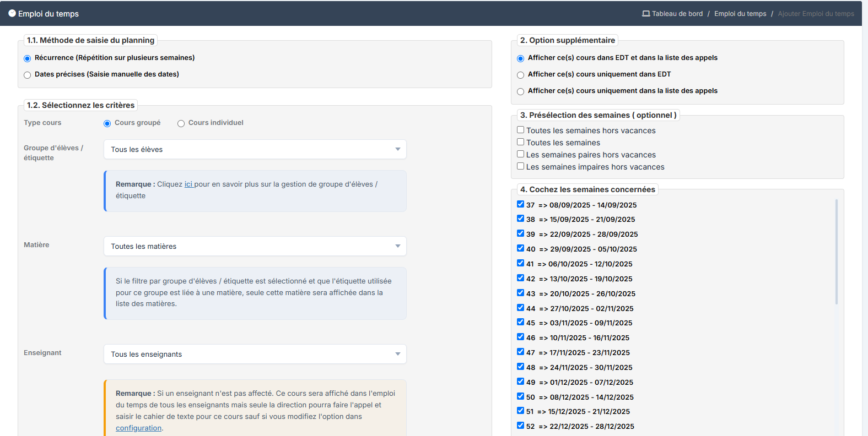868x436 pixels.
Task: Go to Emploi du temps breadcrumb
Action: (740, 14)
